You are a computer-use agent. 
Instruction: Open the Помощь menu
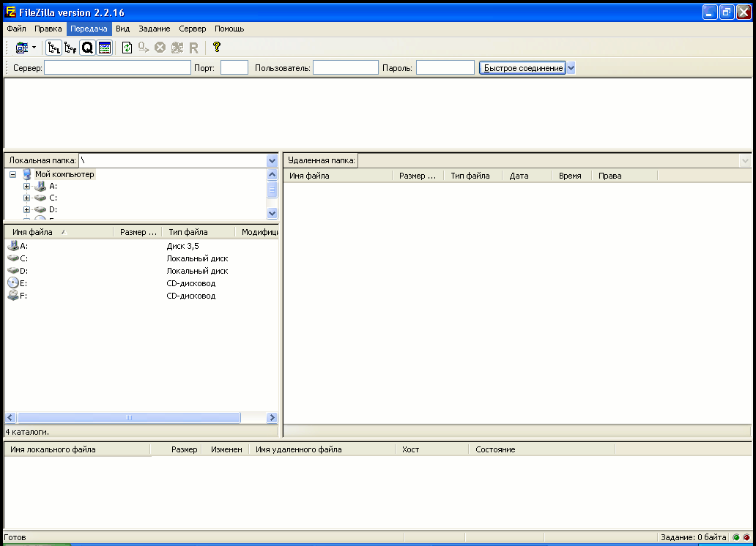pyautogui.click(x=229, y=29)
